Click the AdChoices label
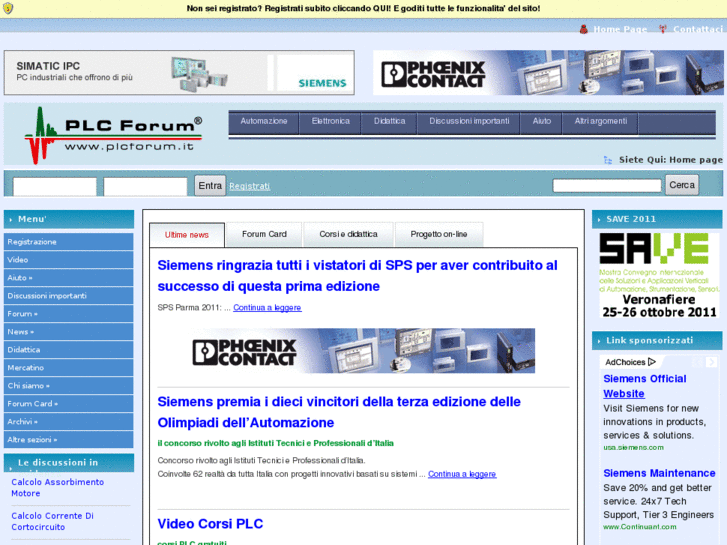727x545 pixels. 625,362
